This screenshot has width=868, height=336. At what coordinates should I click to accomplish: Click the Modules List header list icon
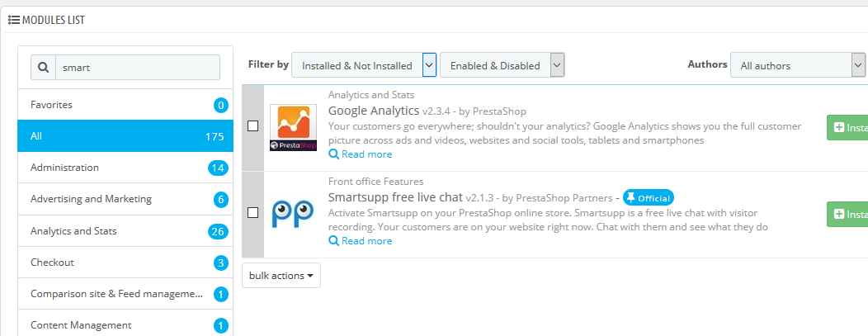(x=14, y=21)
